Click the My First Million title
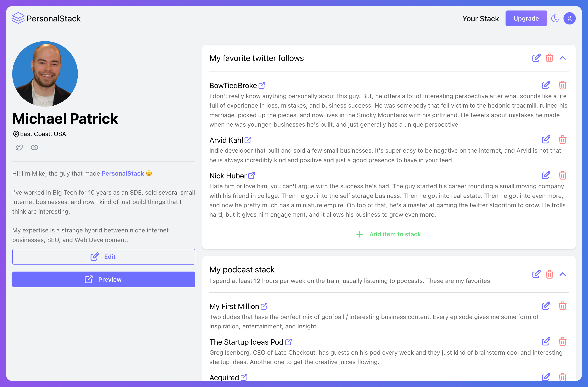The image size is (588, 387). [x=234, y=306]
